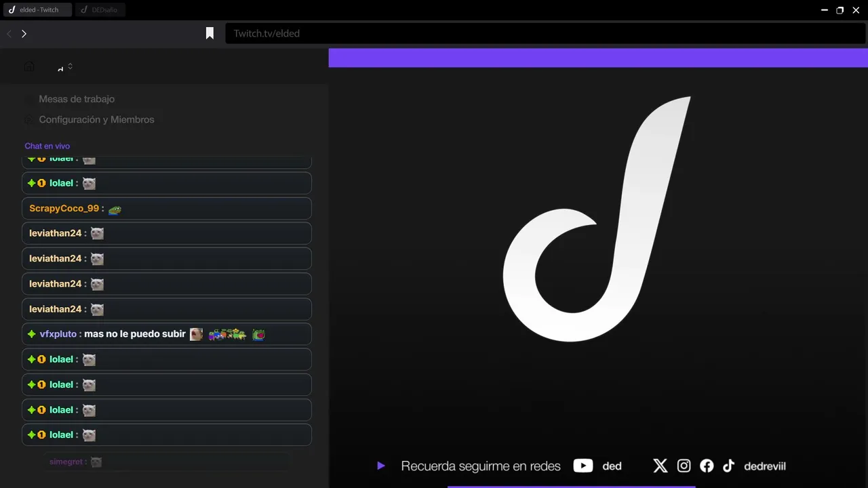
Task: Click the small d workspace logo
Action: [x=60, y=68]
